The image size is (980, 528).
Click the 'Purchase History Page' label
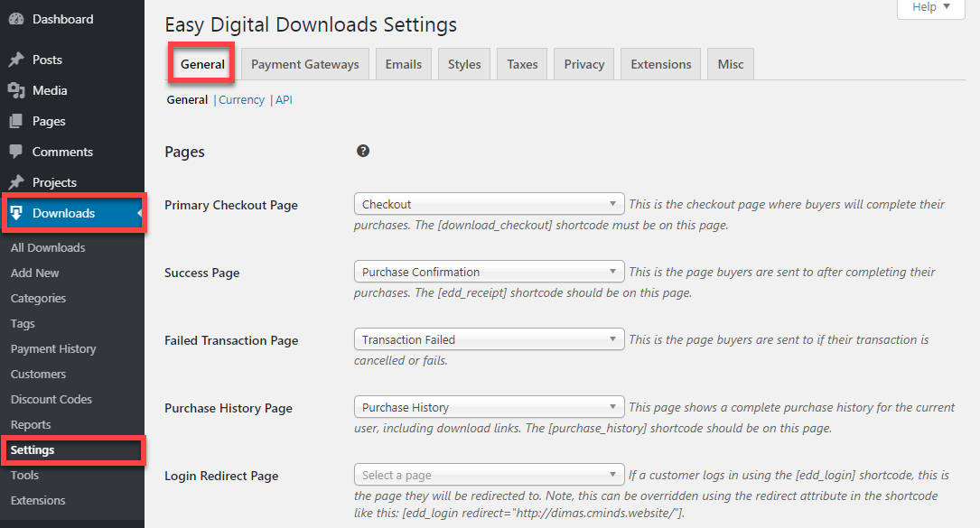229,409
